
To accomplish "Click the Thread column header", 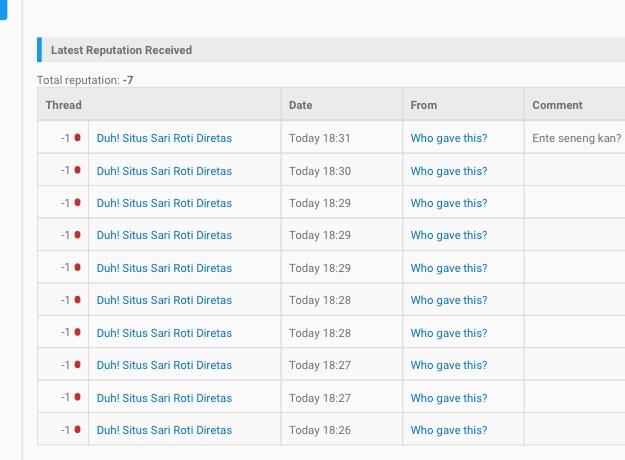I will 63,105.
